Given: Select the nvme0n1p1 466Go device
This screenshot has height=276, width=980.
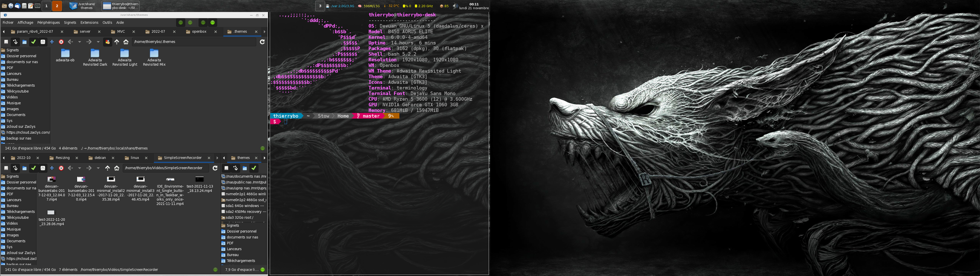Looking at the screenshot, I should point(243,194).
